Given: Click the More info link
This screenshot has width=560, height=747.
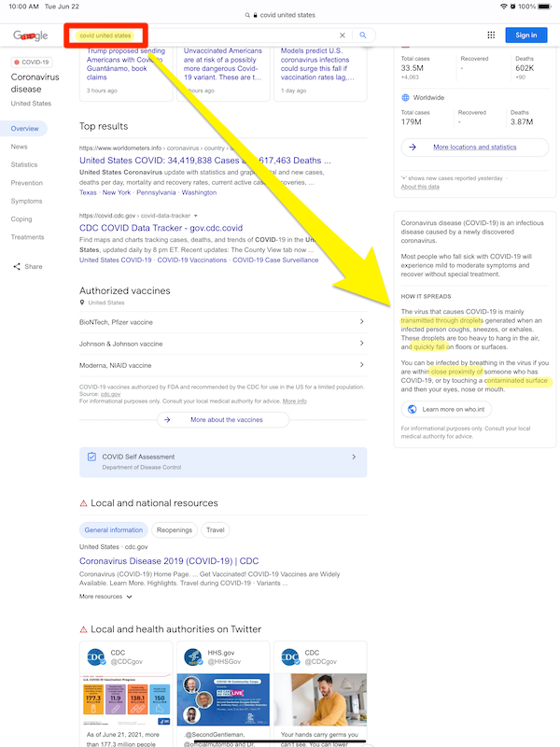Looking at the screenshot, I should pyautogui.click(x=295, y=402).
